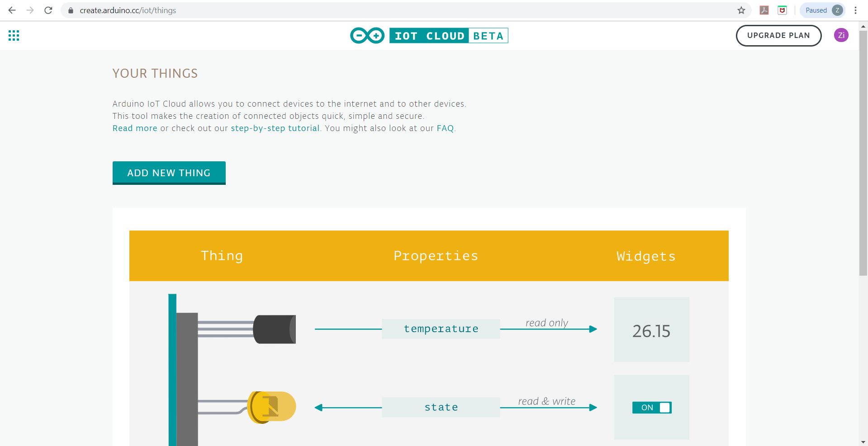Toggle the ON switch widget
Viewport: 868px width, 446px height.
652,407
